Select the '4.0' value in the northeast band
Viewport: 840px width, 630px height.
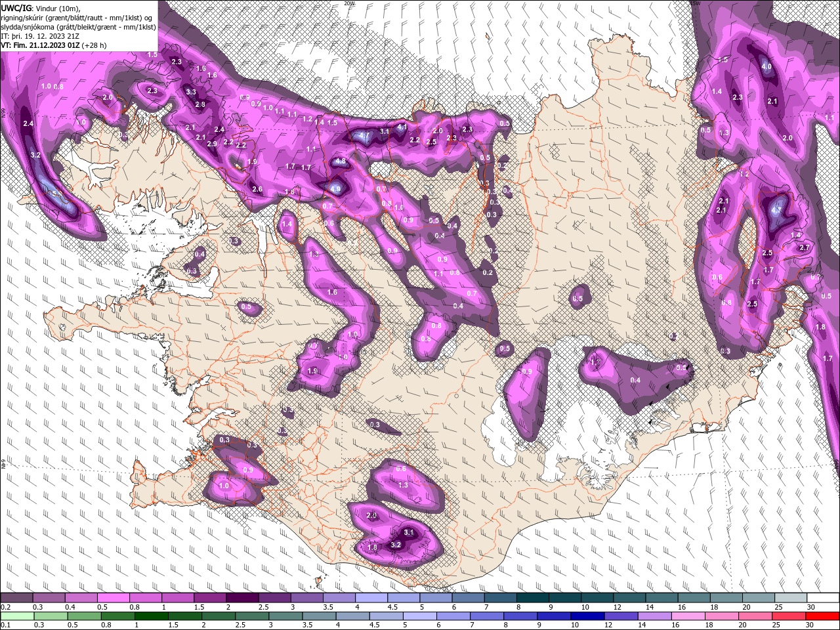click(x=766, y=66)
